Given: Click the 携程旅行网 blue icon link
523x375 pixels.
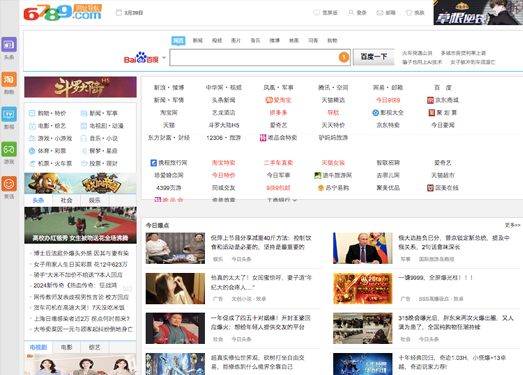Looking at the screenshot, I should tap(169, 163).
